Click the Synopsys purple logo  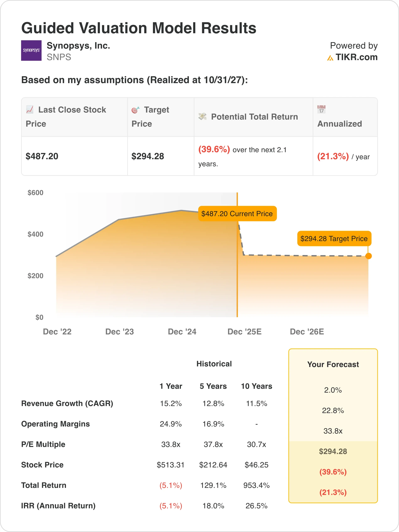pyautogui.click(x=31, y=50)
